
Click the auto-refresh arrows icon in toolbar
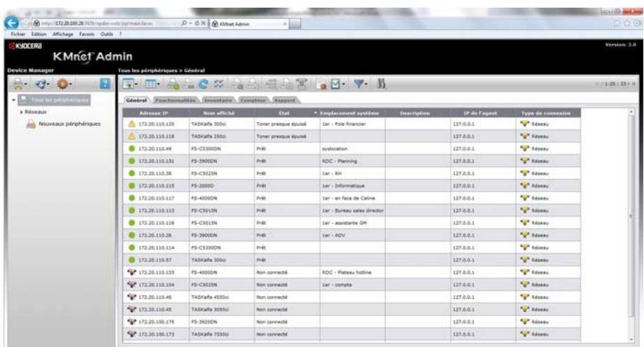click(218, 84)
